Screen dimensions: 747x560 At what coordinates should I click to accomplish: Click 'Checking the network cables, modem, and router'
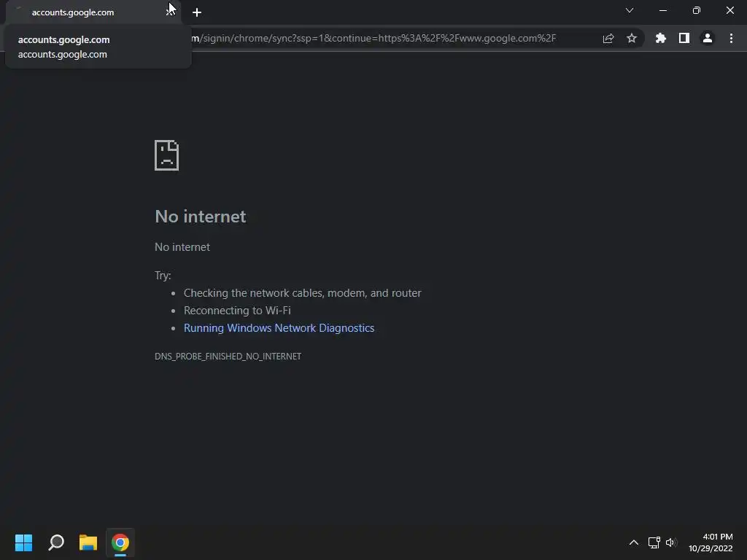[303, 293]
